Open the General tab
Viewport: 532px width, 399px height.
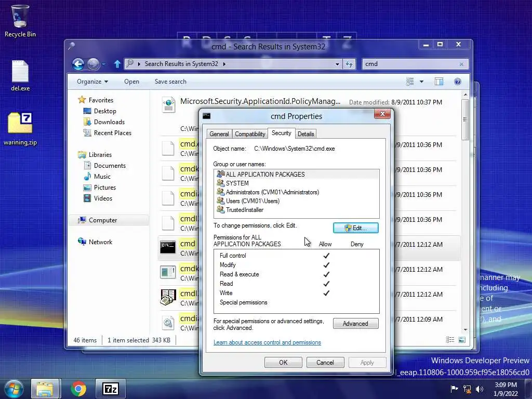219,134
